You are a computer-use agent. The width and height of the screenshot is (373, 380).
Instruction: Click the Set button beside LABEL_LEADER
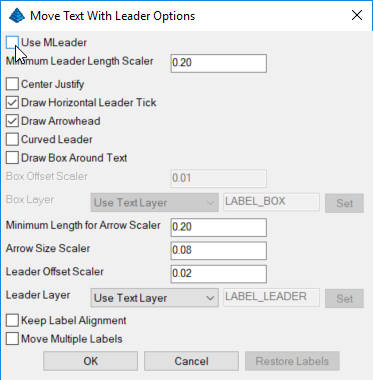click(344, 298)
